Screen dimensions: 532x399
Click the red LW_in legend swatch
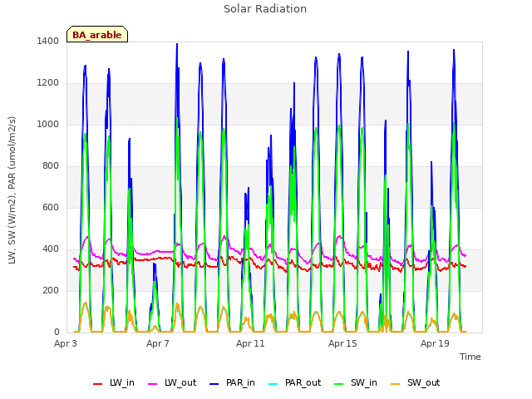[98, 384]
